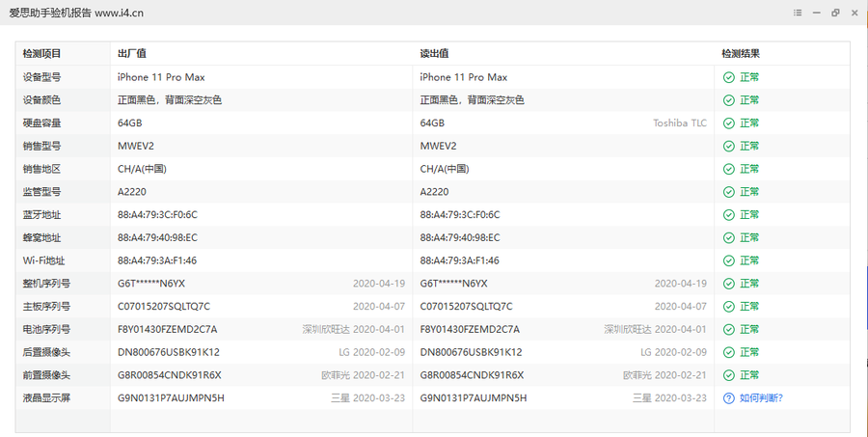Select the 硬盘容量 row label
The width and height of the screenshot is (868, 437).
(x=41, y=123)
